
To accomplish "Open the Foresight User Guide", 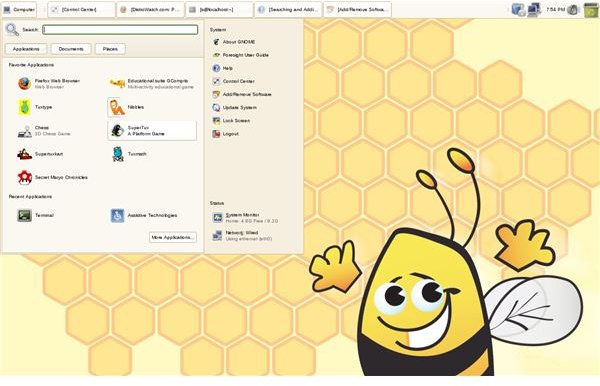I will (241, 55).
